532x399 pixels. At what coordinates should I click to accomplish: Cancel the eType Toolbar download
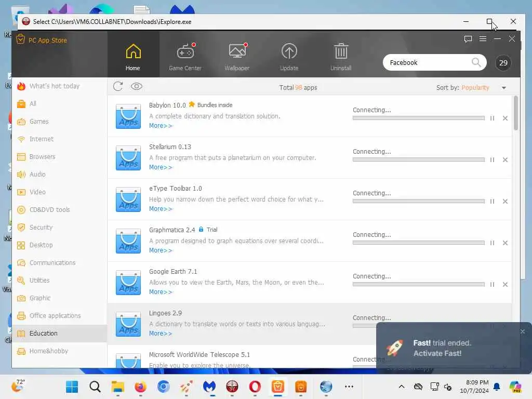(x=505, y=201)
